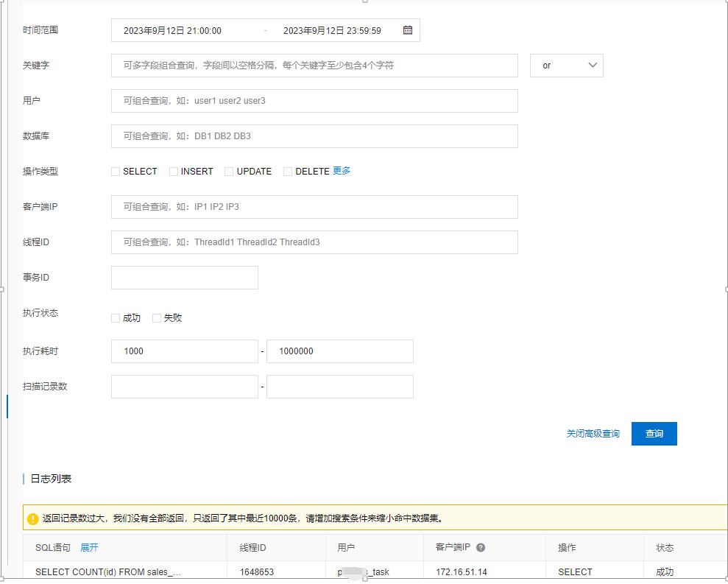Image resolution: width=728 pixels, height=584 pixels.
Task: Focus the 关键字 keyword input field
Action: (x=314, y=66)
